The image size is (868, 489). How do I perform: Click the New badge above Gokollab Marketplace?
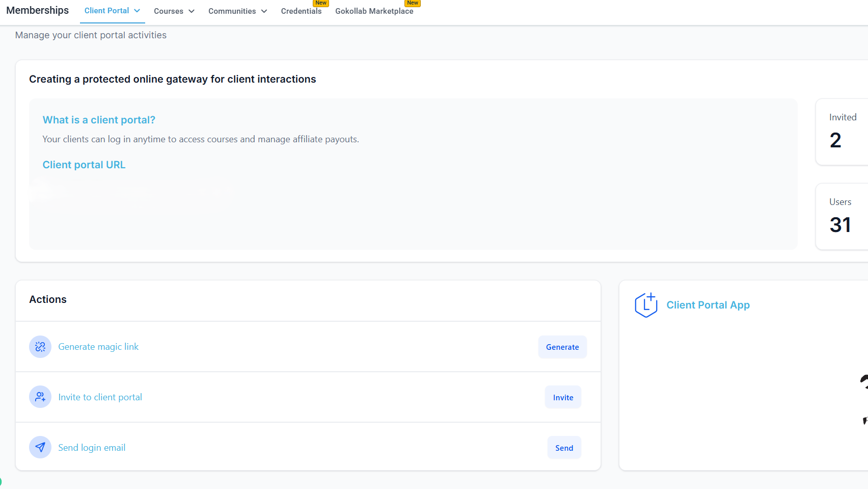click(x=413, y=3)
